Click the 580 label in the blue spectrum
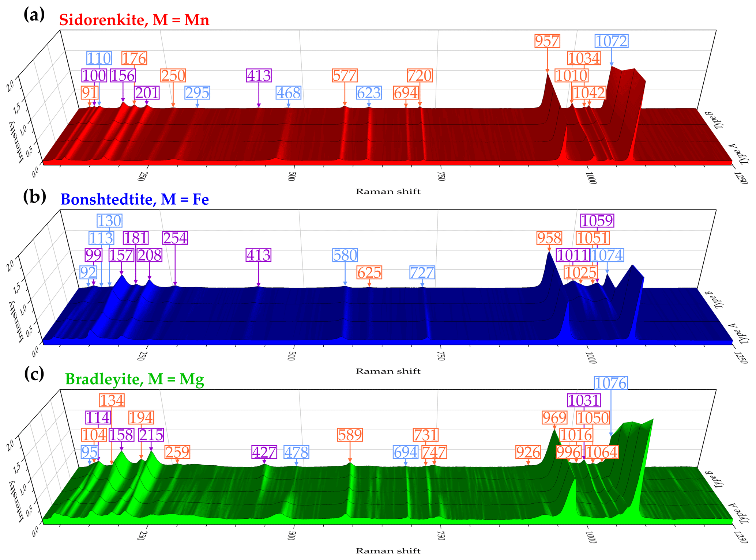The height and width of the screenshot is (560, 756). (x=345, y=255)
